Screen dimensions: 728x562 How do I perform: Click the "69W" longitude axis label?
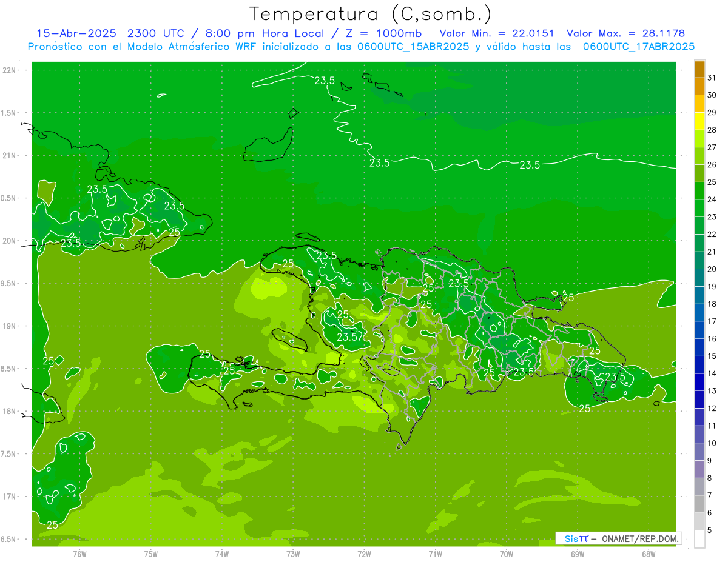point(578,554)
